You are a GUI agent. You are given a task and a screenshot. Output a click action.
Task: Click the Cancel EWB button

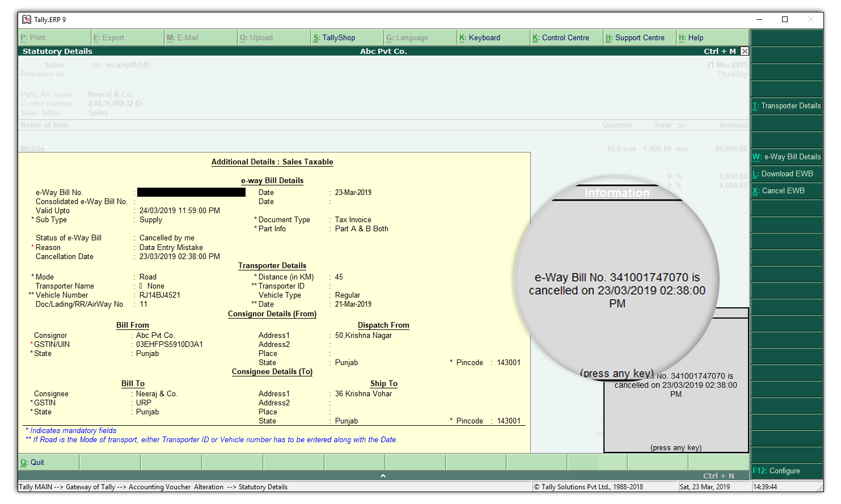787,190
